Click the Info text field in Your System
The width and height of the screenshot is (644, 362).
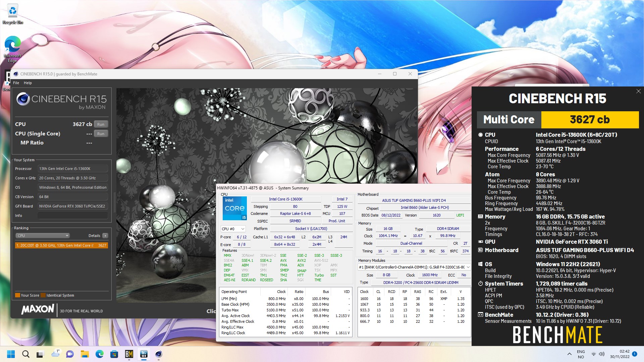[73, 216]
